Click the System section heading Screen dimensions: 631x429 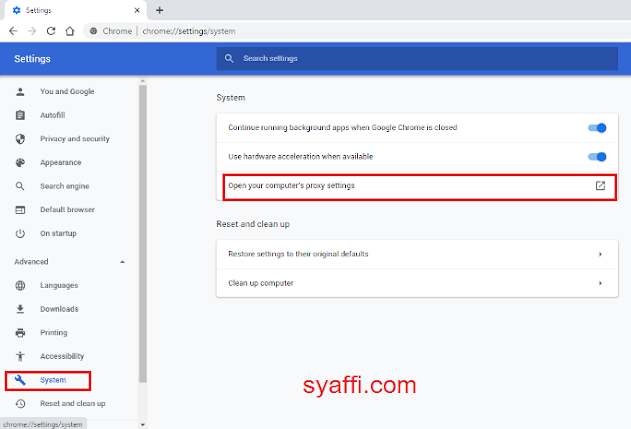pyautogui.click(x=231, y=98)
